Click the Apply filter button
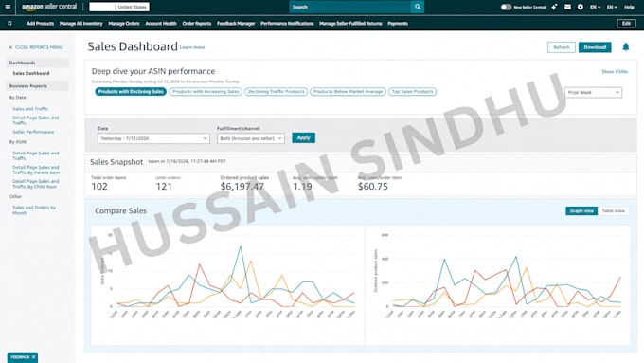Screen dimensions: 644x363 click(x=303, y=137)
